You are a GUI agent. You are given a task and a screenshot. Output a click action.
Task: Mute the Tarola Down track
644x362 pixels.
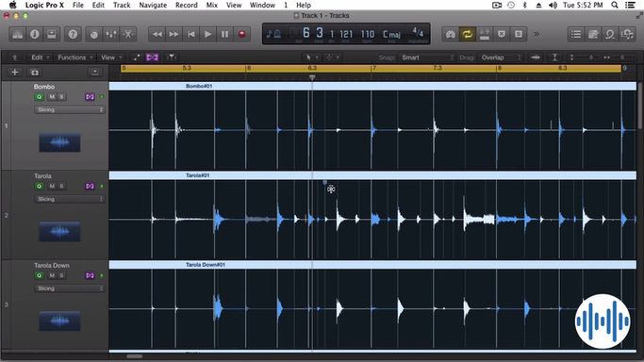[52, 275]
